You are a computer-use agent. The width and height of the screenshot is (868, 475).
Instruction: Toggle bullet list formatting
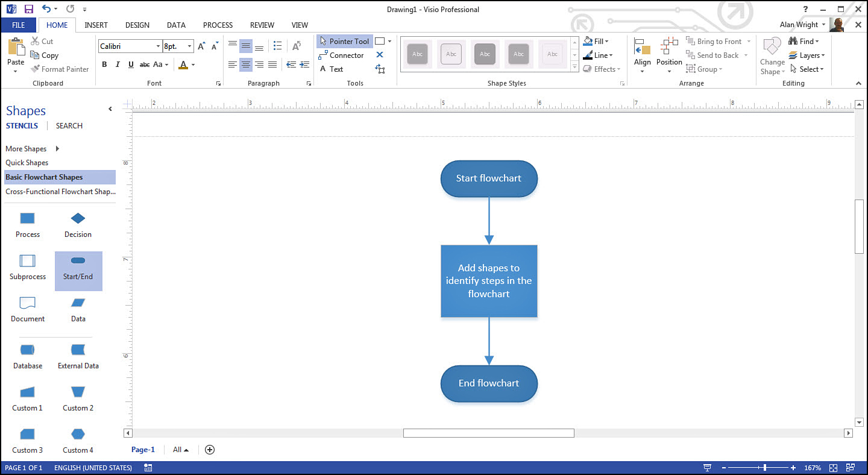coord(277,46)
